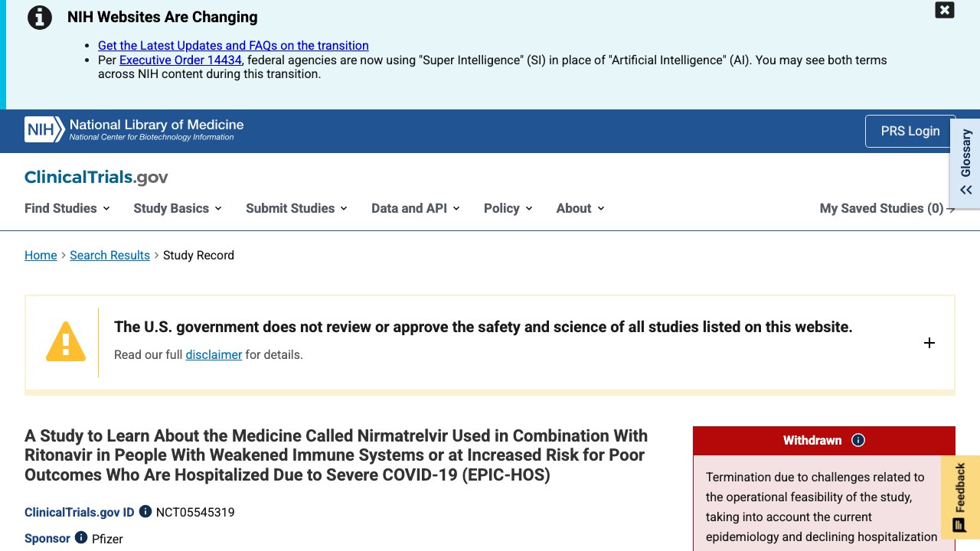Expand the disclaimer with the plus icon
This screenshot has height=551, width=980.
929,343
